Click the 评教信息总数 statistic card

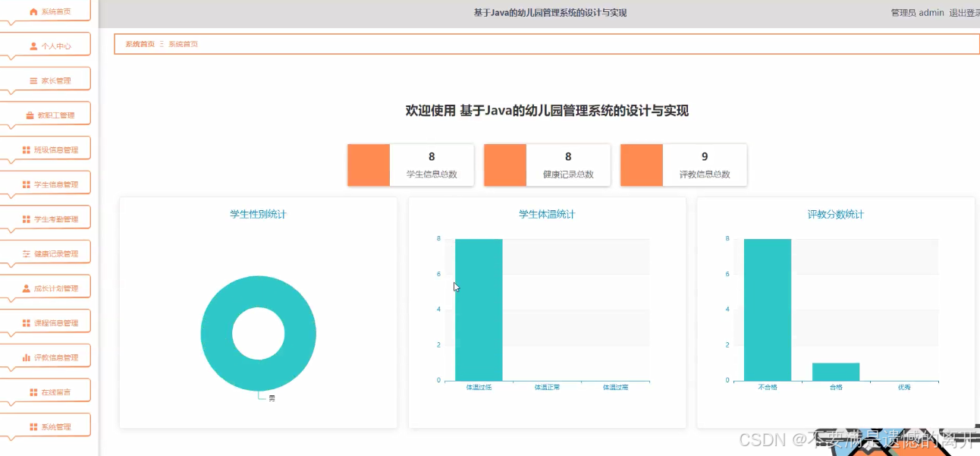click(683, 165)
